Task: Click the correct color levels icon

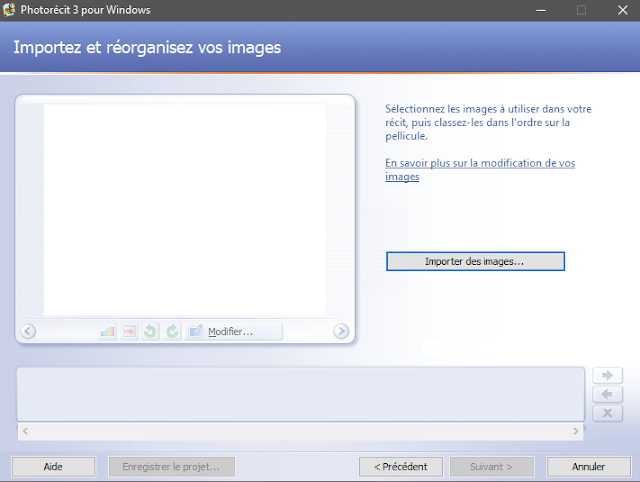Action: (x=108, y=331)
